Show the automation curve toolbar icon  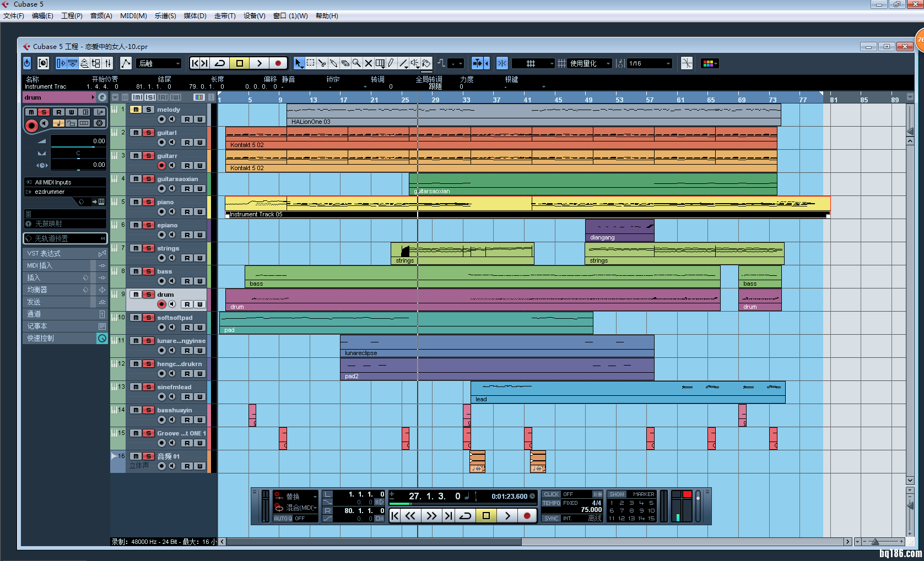pyautogui.click(x=126, y=63)
